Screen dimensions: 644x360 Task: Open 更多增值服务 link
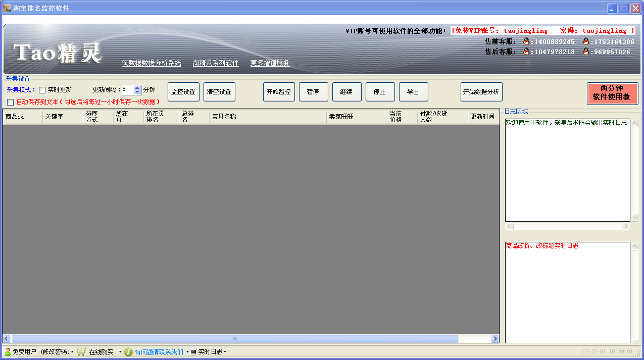(x=270, y=63)
